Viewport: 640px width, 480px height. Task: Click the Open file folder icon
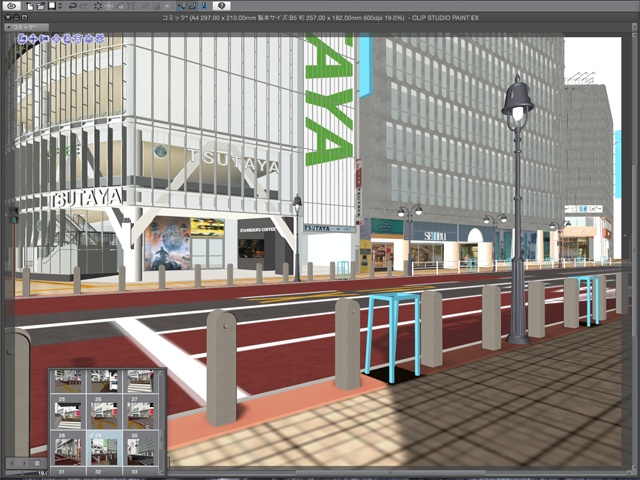(x=41, y=6)
